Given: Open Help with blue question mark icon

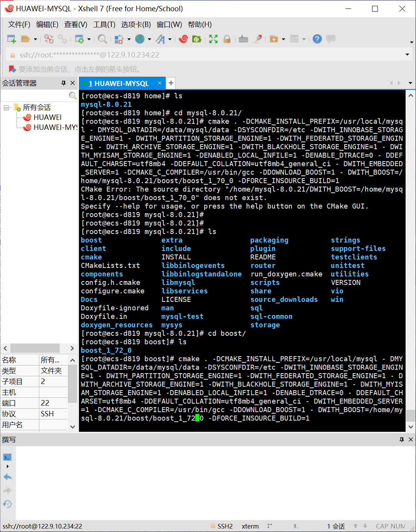Looking at the screenshot, I should 317,39.
